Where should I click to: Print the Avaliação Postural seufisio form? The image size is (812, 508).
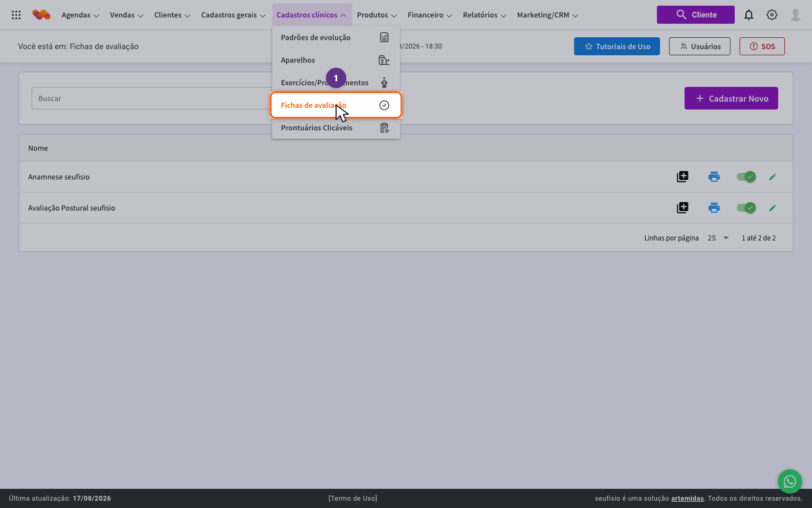714,208
